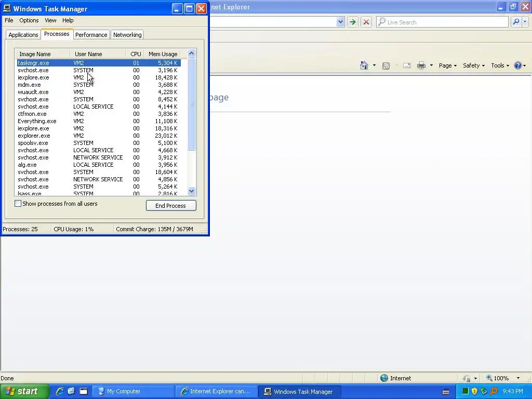Click the blue Live Search magnifier button
Screen dimensions: 532x399
click(516, 22)
